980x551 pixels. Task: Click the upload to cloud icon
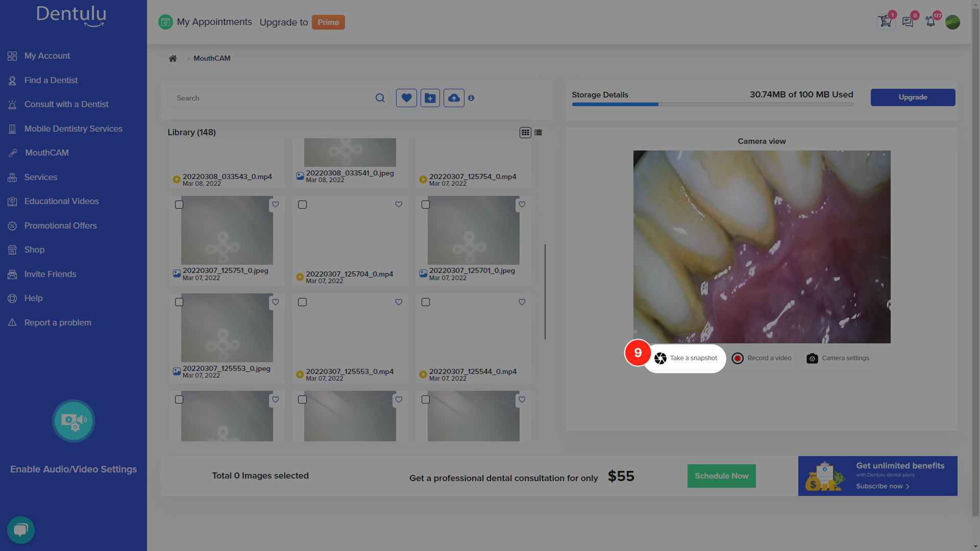point(454,97)
